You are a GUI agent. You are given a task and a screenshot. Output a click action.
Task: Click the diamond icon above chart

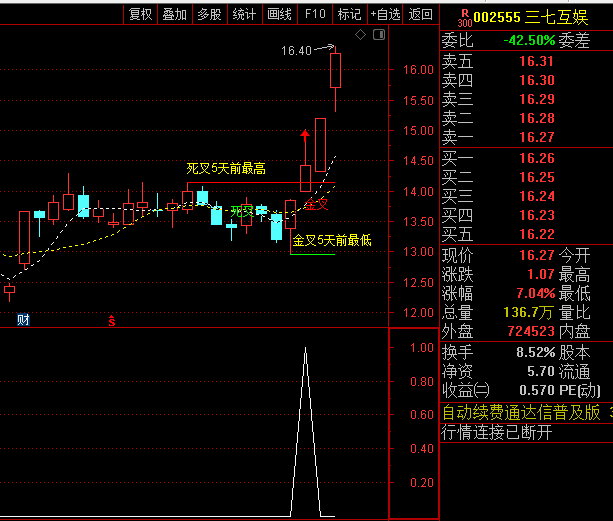coord(360,35)
